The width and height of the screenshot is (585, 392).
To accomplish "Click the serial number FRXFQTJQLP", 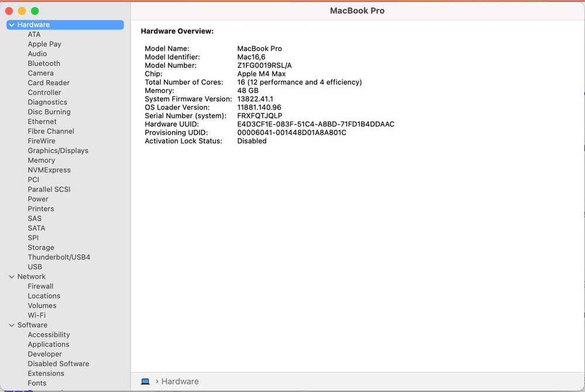I will coord(260,116).
